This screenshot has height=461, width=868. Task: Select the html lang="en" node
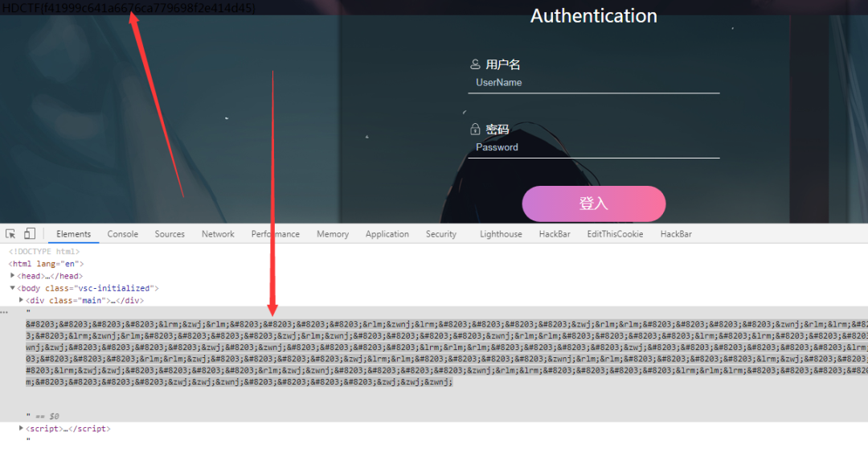pyautogui.click(x=46, y=264)
